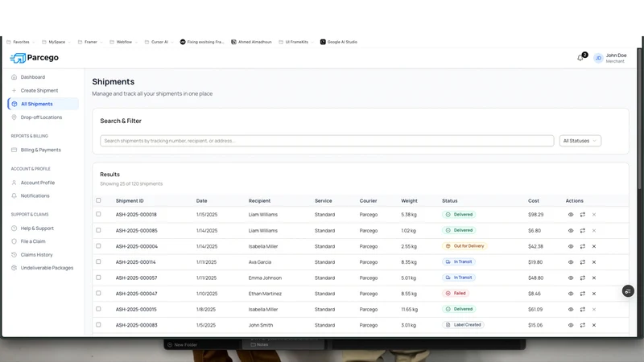This screenshot has width=644, height=362.
Task: Cancel shipment ASH-2025-000114 with X icon
Action: 594,262
